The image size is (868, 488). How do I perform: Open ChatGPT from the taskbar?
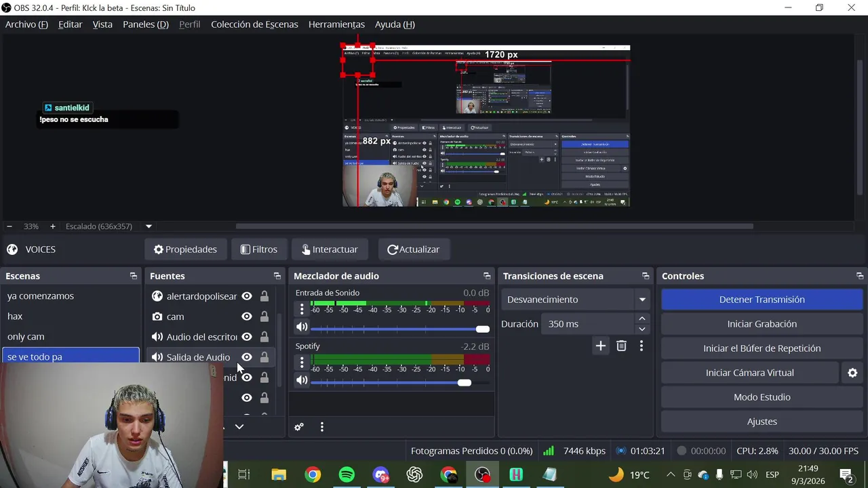[x=414, y=474]
